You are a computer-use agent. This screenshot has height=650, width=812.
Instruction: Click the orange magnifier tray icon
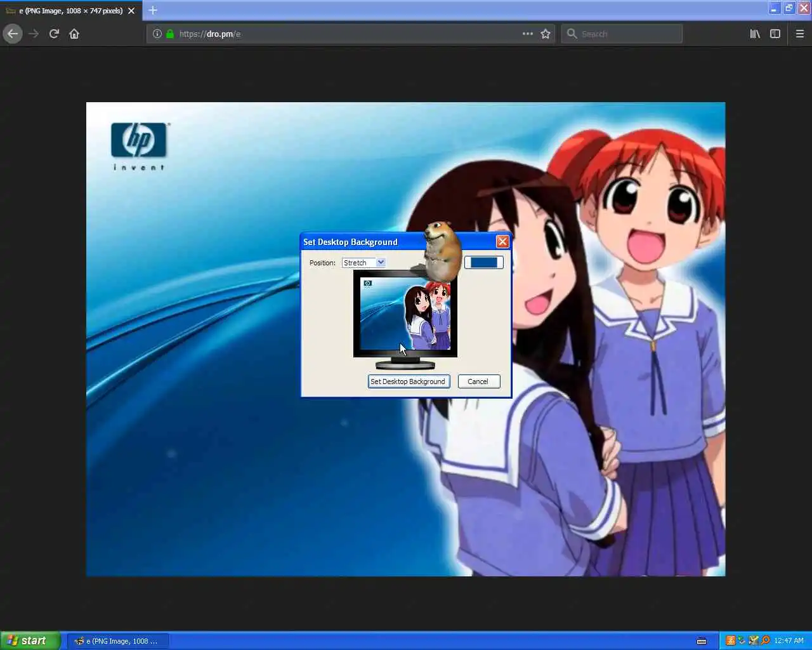765,640
